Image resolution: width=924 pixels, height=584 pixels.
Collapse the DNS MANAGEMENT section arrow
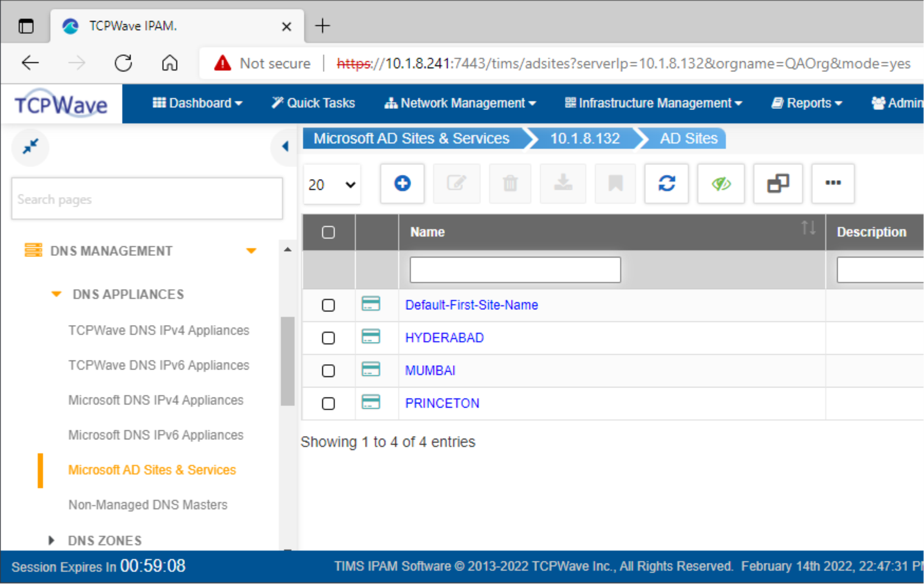251,251
